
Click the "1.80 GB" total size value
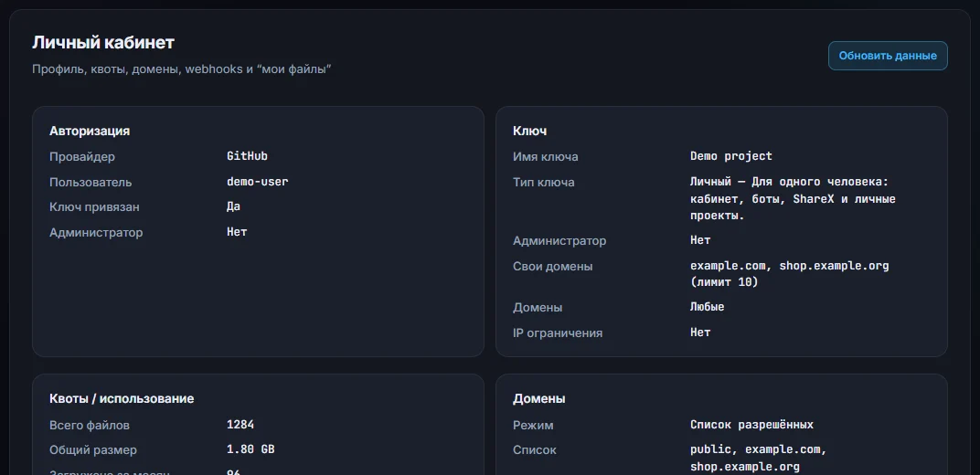click(x=250, y=449)
